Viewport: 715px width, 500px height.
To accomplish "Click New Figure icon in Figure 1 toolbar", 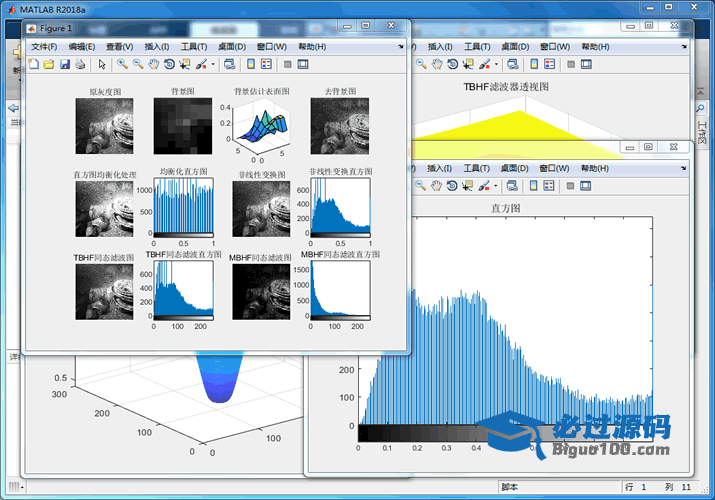I will 33,64.
